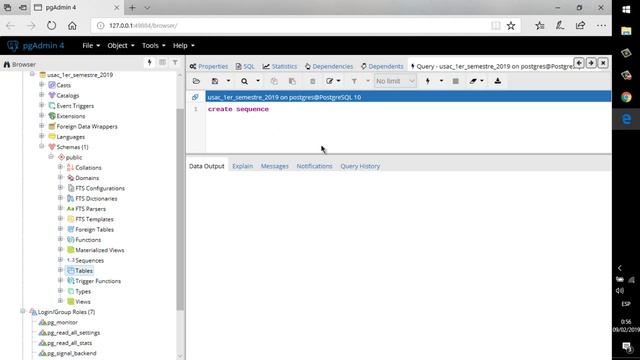
Task: Open save options dropdown arrow
Action: [x=228, y=81]
